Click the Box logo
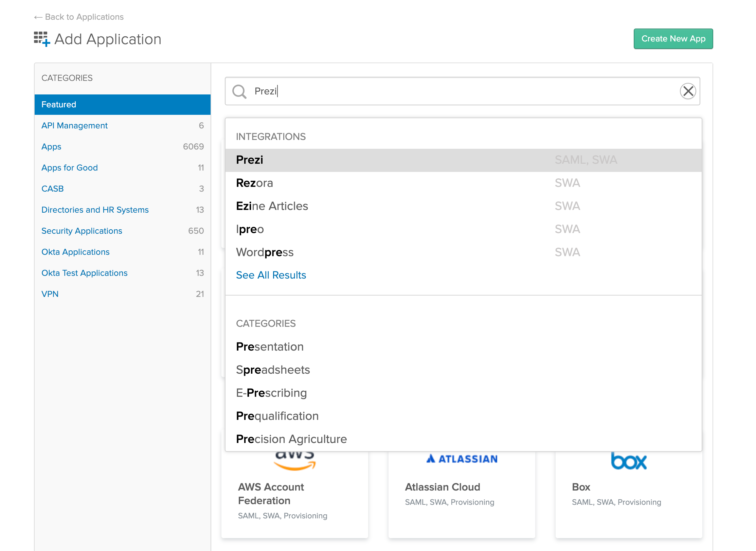756x551 pixels. (629, 461)
